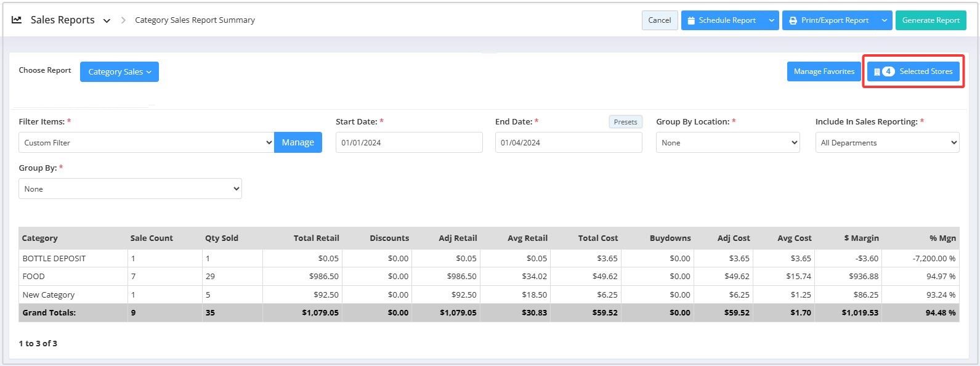
Task: Open the Filter Items dropdown
Action: click(x=147, y=142)
